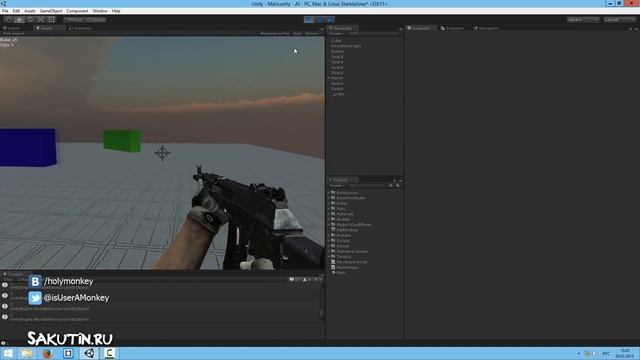
Task: Select the Console tab
Action: (15, 274)
